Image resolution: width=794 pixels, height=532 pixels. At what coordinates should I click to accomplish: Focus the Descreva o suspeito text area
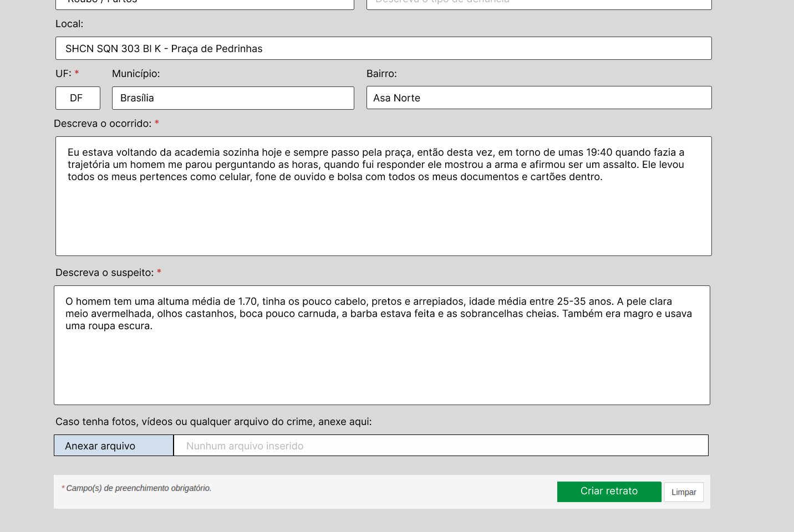tap(382, 345)
